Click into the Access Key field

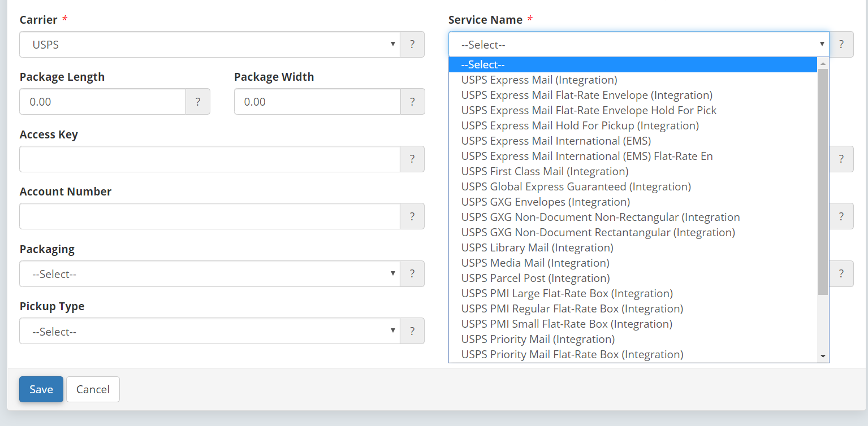[210, 159]
